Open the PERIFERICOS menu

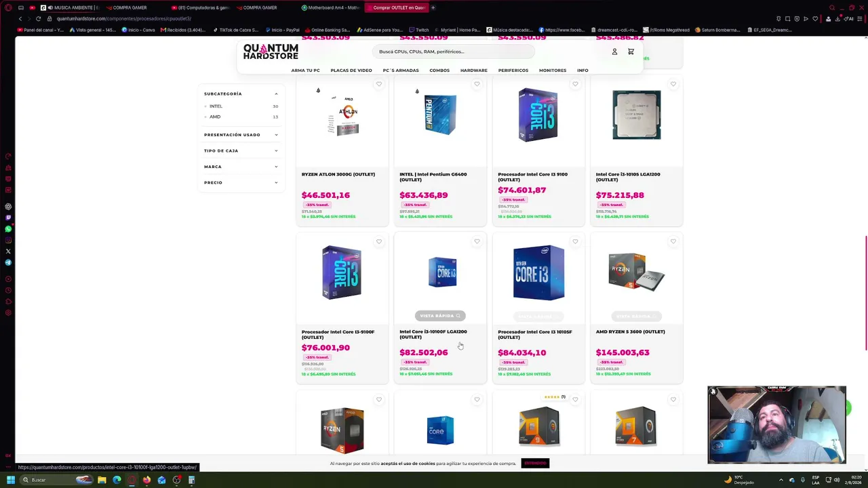point(513,70)
